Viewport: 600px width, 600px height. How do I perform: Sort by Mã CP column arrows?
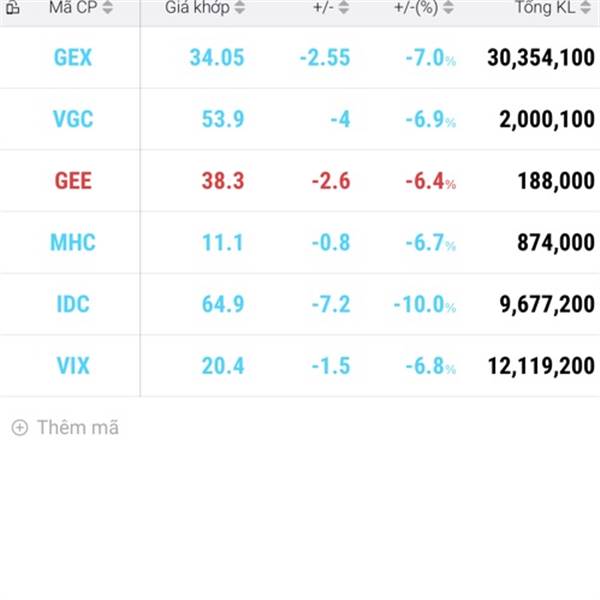pyautogui.click(x=108, y=8)
